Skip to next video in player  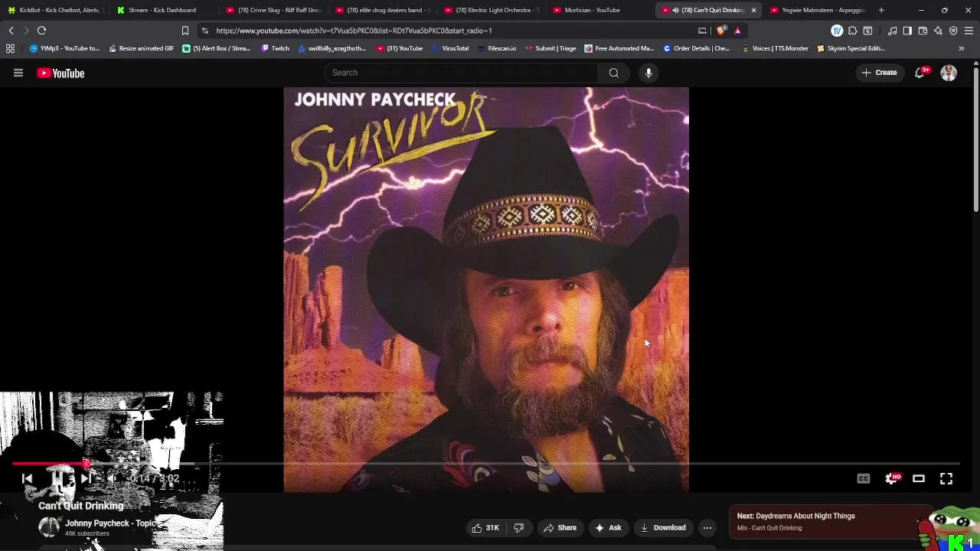pos(86,478)
